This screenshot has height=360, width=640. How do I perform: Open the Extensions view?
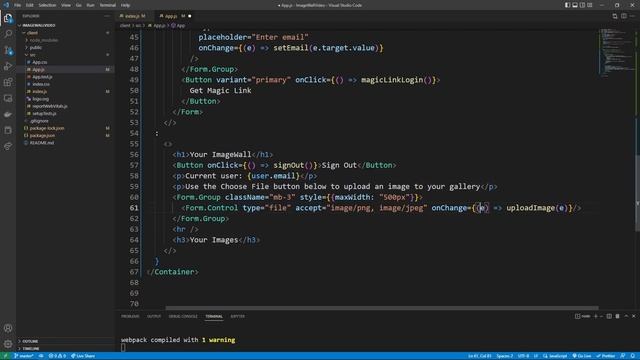click(x=8, y=82)
